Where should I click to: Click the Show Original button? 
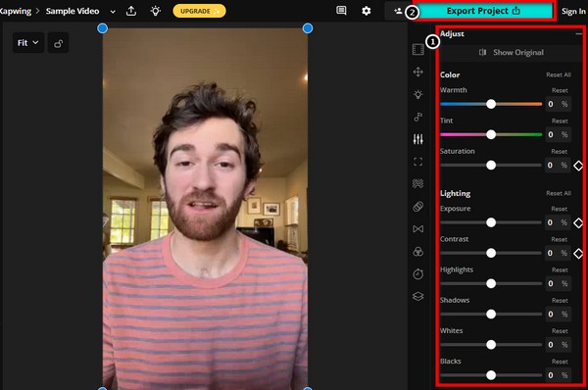(x=512, y=53)
